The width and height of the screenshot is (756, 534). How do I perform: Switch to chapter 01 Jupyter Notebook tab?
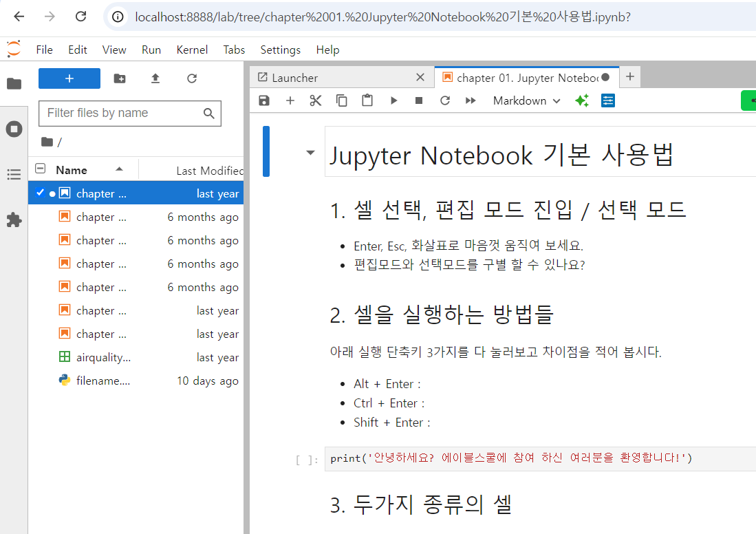tap(526, 78)
